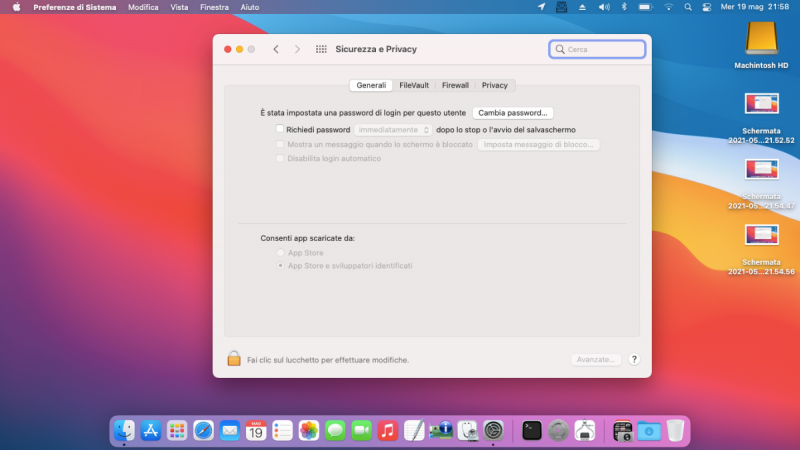Launch Safari from the dock

203,430
